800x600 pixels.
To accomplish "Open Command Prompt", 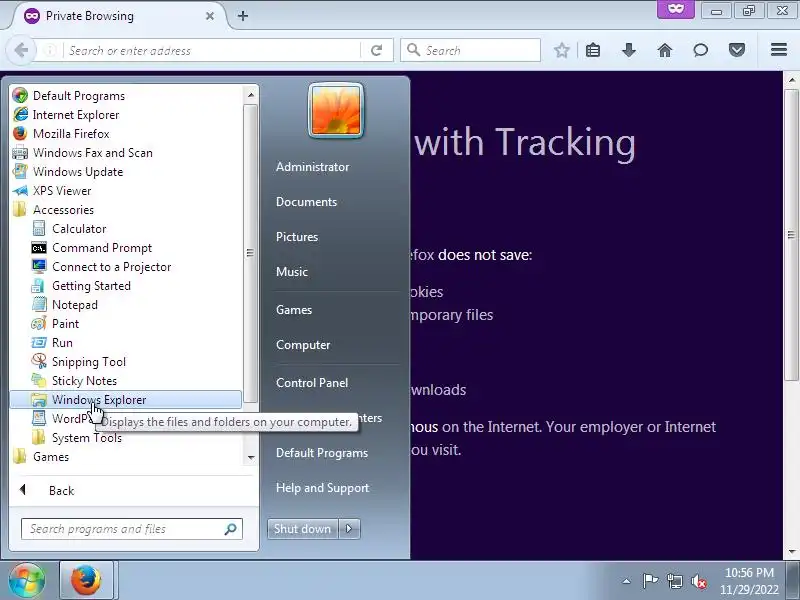I will pyautogui.click(x=126, y=248).
